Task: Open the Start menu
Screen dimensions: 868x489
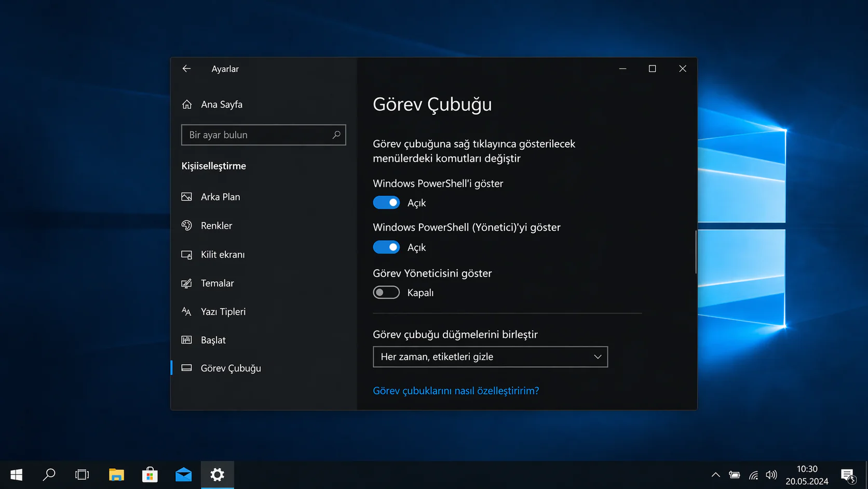Action: [16, 474]
